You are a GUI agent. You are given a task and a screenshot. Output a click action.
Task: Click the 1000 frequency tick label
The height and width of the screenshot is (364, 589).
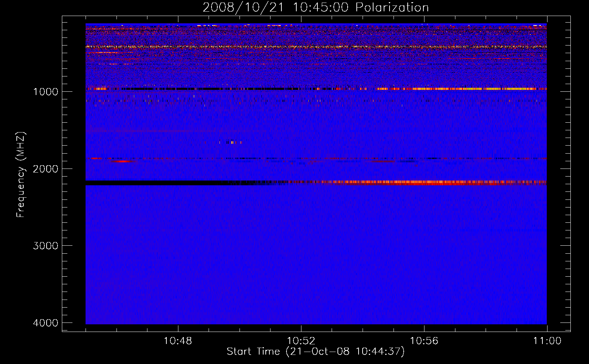point(46,92)
